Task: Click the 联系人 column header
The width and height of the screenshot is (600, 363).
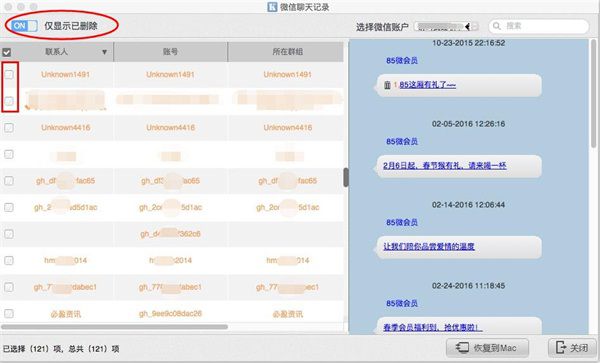Action: (x=57, y=52)
